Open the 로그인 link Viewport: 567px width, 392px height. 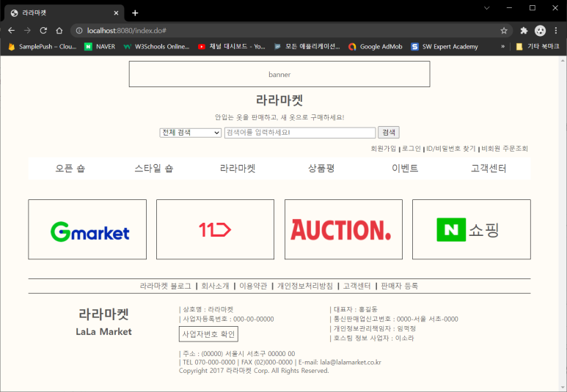coord(411,149)
